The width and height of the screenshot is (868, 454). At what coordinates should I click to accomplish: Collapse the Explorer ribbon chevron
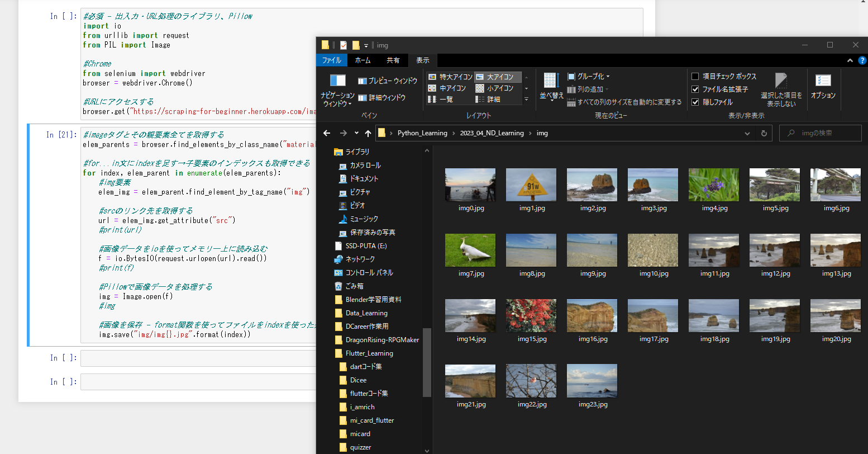point(850,60)
